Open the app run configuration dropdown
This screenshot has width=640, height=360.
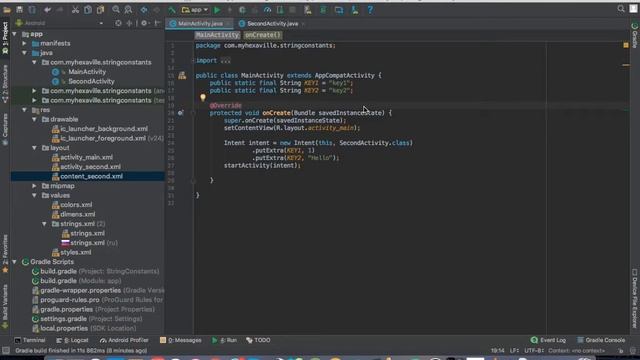195,9
